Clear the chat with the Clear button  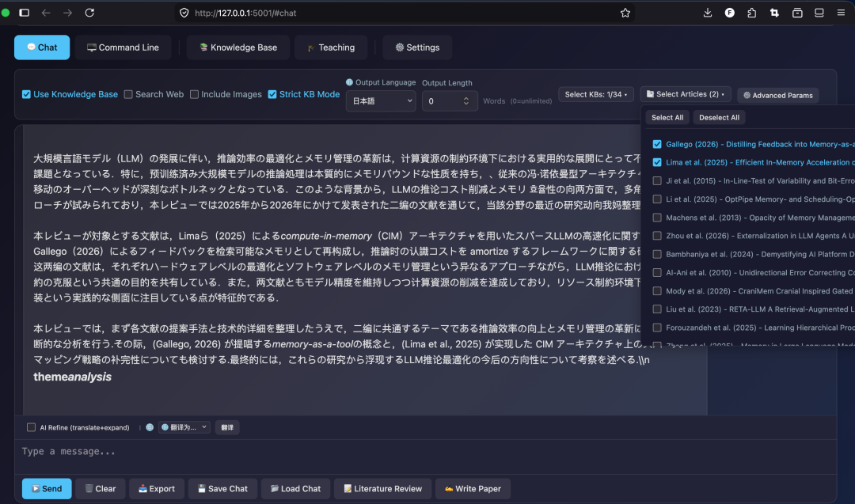(x=101, y=489)
